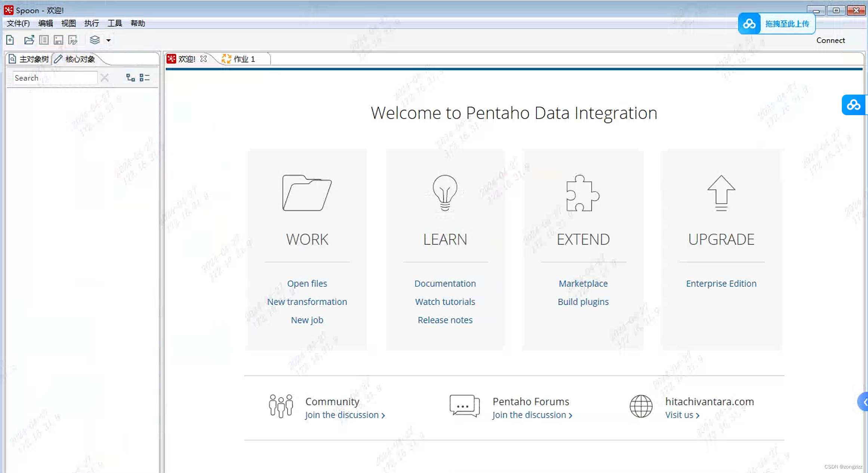Viewport: 868px width, 473px height.
Task: Click the clear search X button
Action: click(105, 77)
